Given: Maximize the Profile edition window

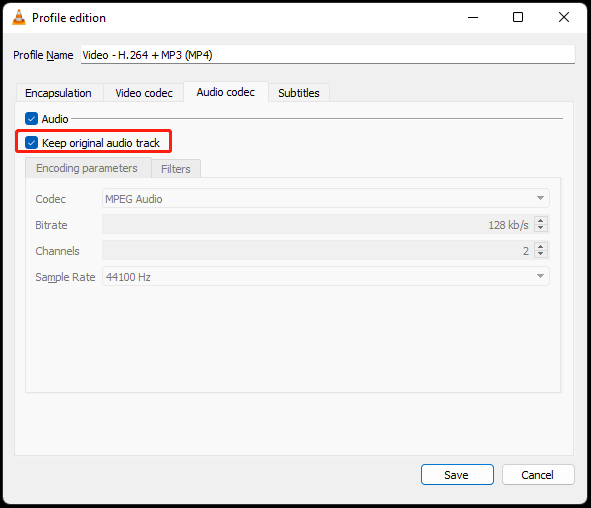Looking at the screenshot, I should point(518,17).
